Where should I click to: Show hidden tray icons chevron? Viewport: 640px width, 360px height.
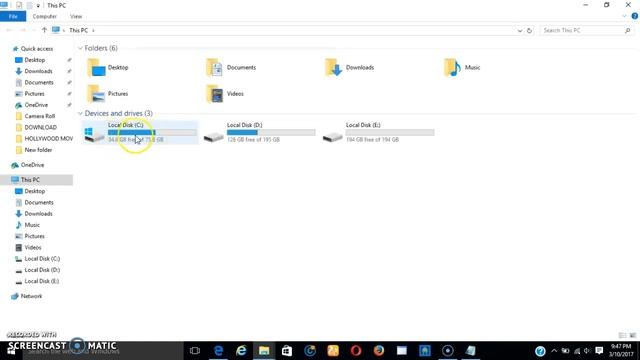(x=554, y=351)
